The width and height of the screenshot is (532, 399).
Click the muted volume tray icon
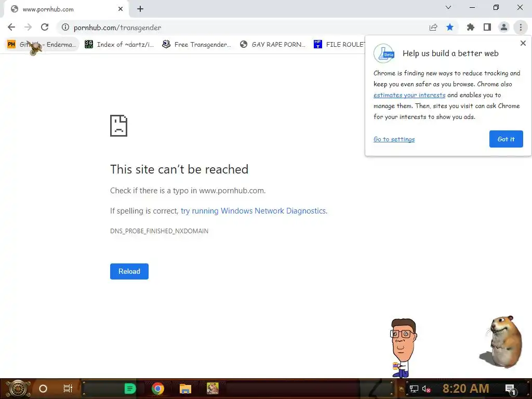[426, 389]
